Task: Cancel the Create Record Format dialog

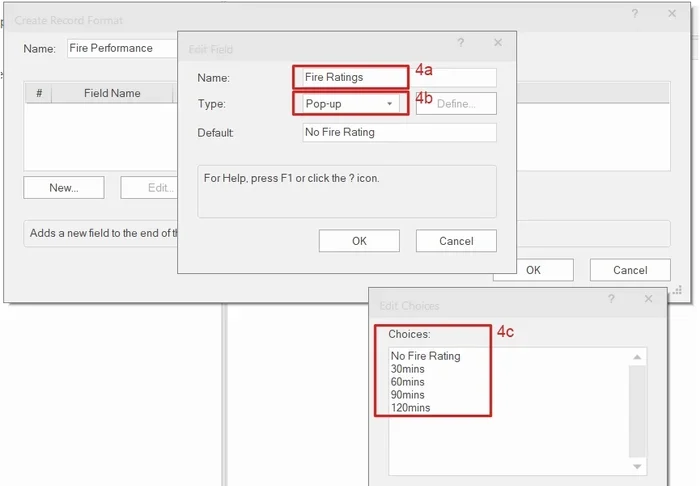Action: [630, 270]
